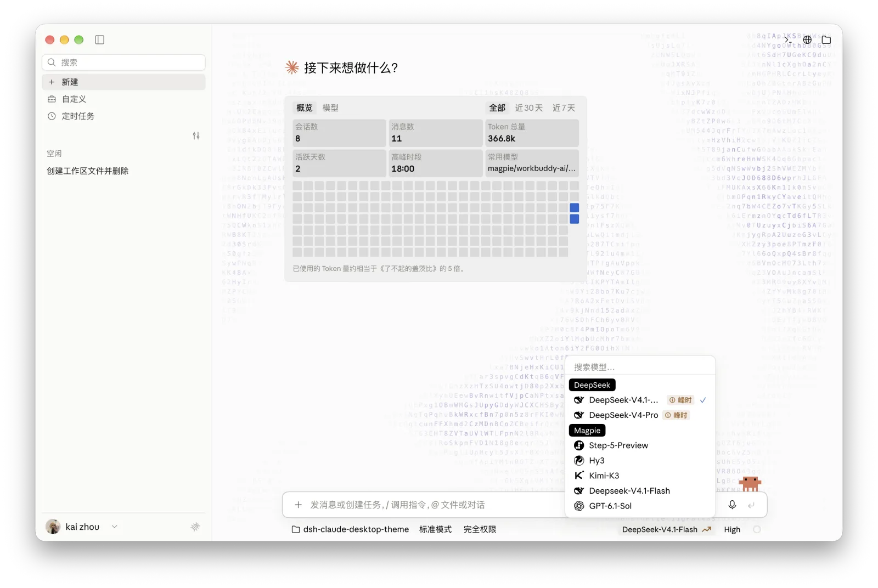878x588 pixels.
Task: Click the upper blue heatmap cell
Action: (575, 207)
